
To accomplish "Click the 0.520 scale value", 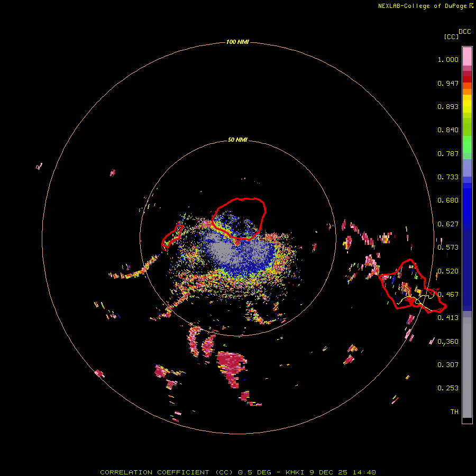I will point(448,271).
